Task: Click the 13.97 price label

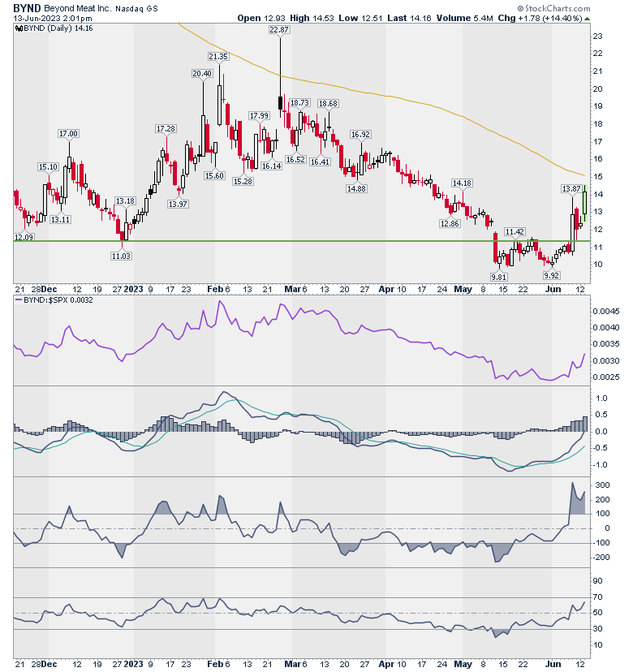Action: (x=178, y=204)
